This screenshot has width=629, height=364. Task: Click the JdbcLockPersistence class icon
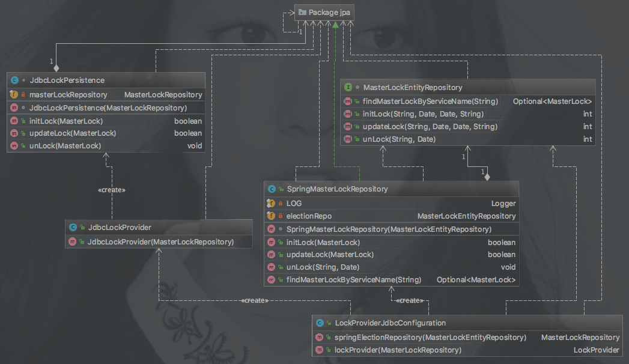(x=14, y=80)
